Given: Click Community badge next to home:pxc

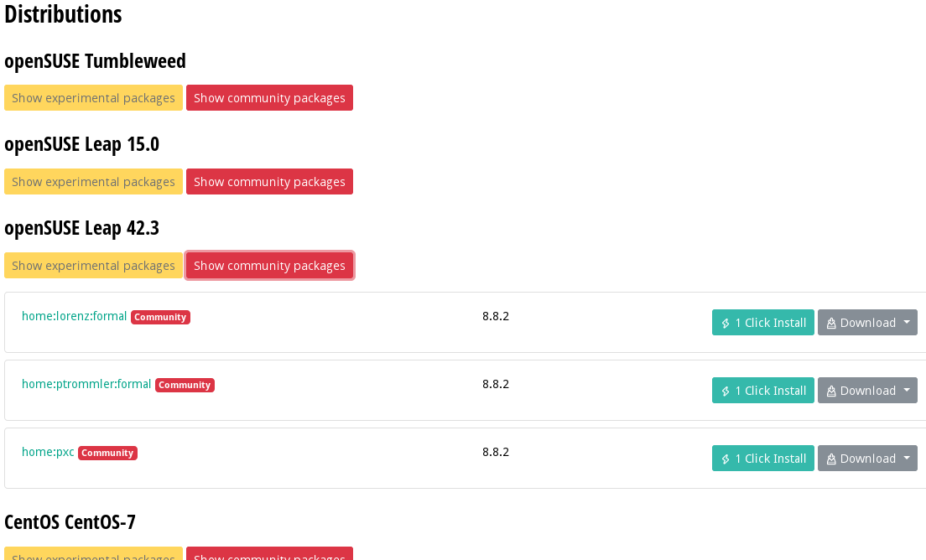Looking at the screenshot, I should [x=107, y=454].
